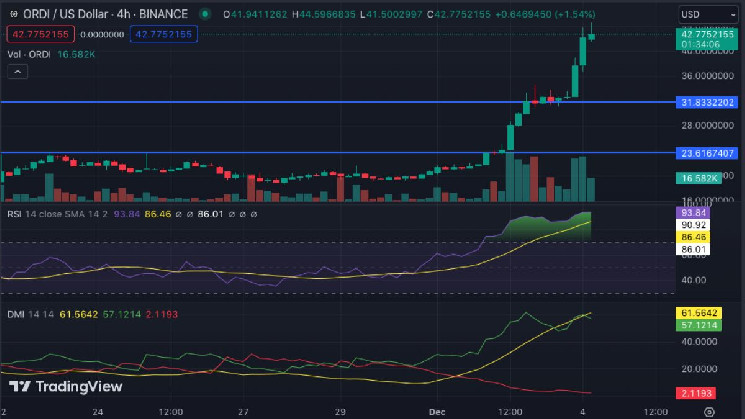745x419 pixels.
Task: Click the Dec date label on time axis
Action: [x=437, y=412]
